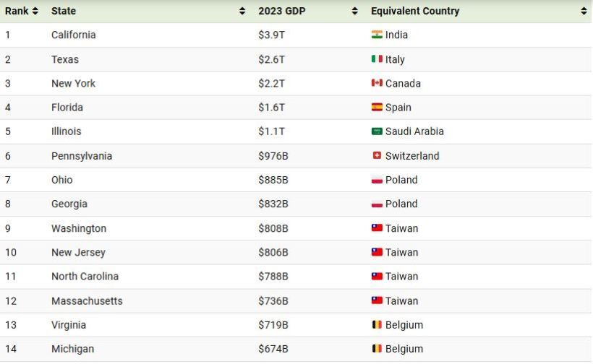Click the Saudi Arabia flag icon
593x364 pixels.
coord(377,131)
